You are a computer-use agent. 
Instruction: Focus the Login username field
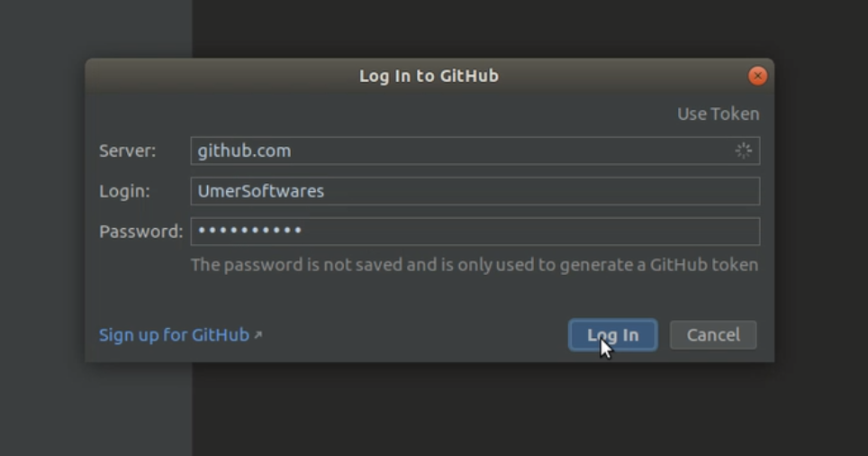(x=475, y=191)
